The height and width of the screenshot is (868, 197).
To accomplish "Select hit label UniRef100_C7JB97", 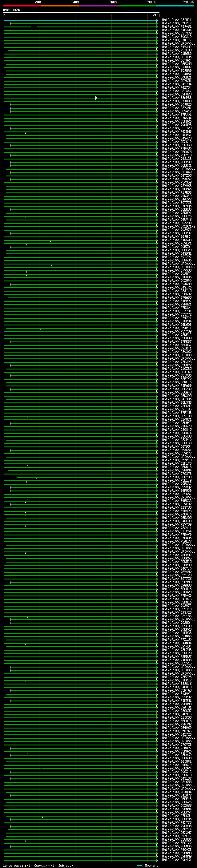I will [176, 67].
